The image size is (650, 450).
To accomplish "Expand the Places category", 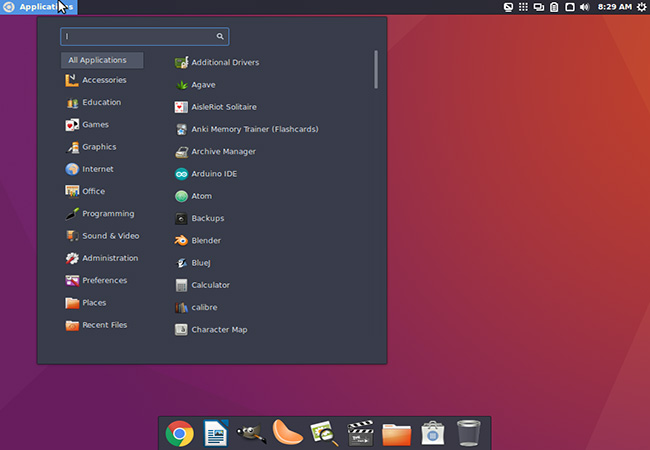I will (x=94, y=303).
